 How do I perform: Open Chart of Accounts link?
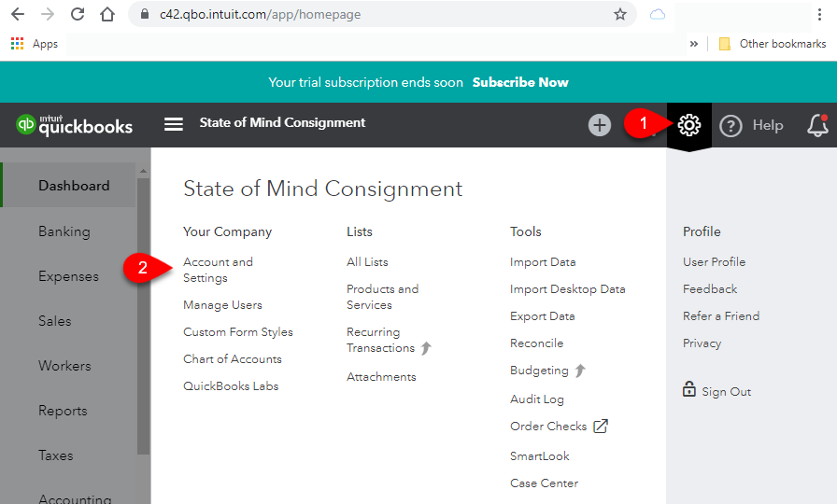coord(233,359)
